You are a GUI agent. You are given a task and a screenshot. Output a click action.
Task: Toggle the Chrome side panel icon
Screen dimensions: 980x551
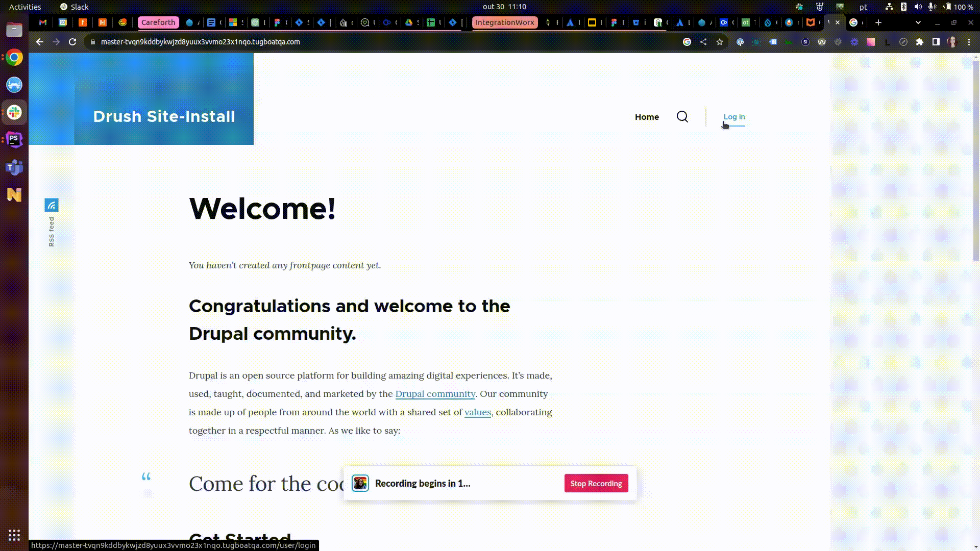pos(936,42)
